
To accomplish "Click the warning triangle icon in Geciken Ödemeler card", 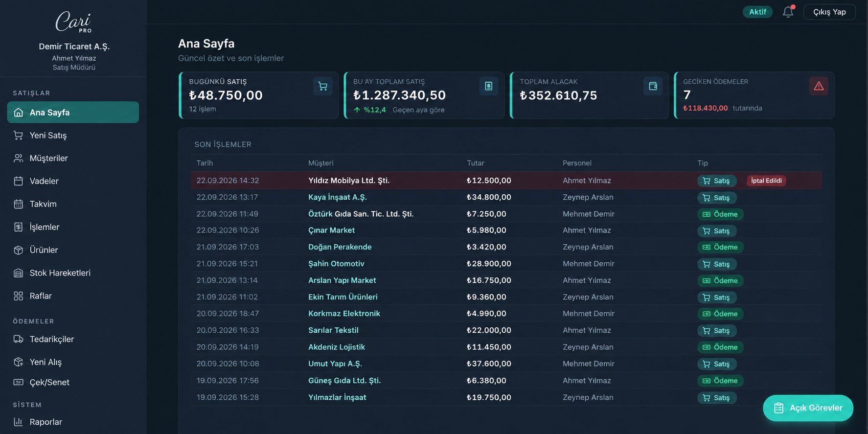I will pos(819,86).
